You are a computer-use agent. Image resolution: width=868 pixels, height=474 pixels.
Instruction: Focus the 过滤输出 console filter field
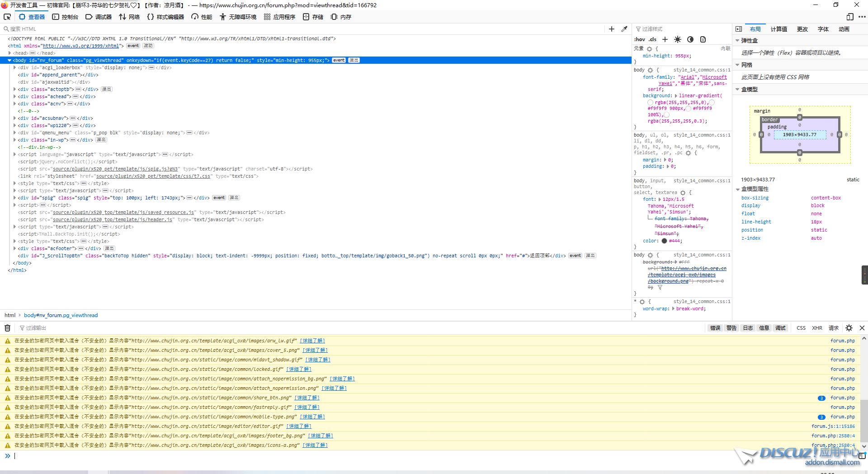point(362,328)
